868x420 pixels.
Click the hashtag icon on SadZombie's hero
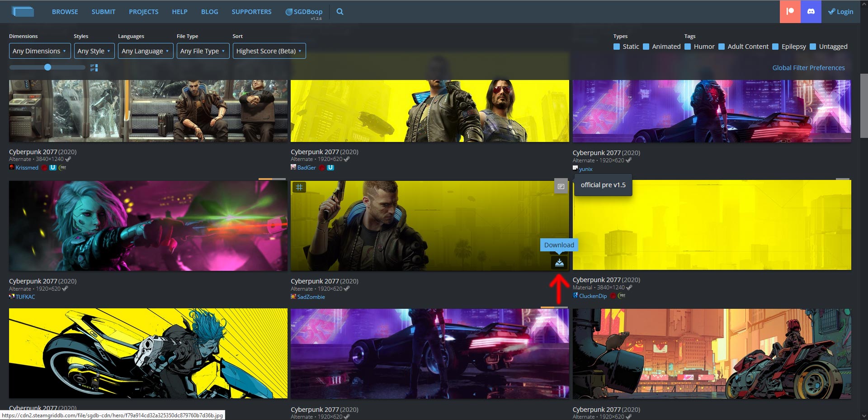[x=299, y=187]
